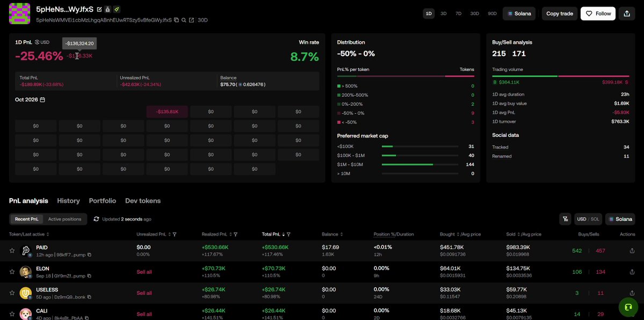Open the Dev tokens tab
The width and height of the screenshot is (644, 320).
(143, 201)
